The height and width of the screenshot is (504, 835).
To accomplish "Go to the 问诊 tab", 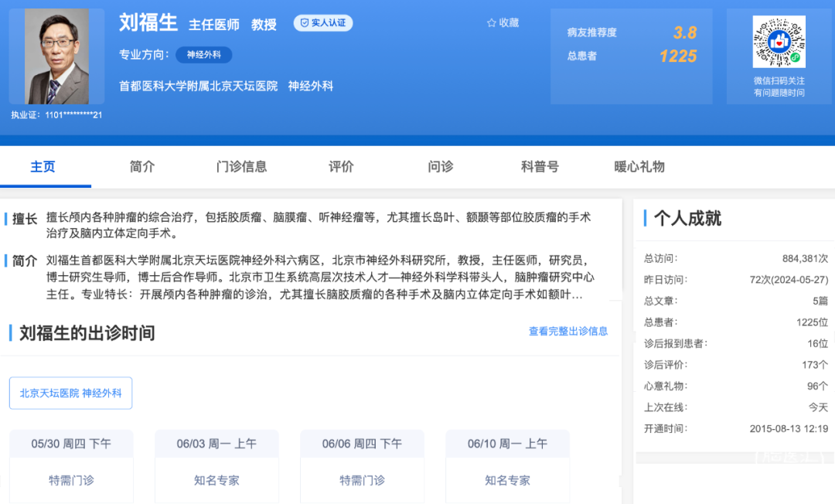I will pos(441,166).
